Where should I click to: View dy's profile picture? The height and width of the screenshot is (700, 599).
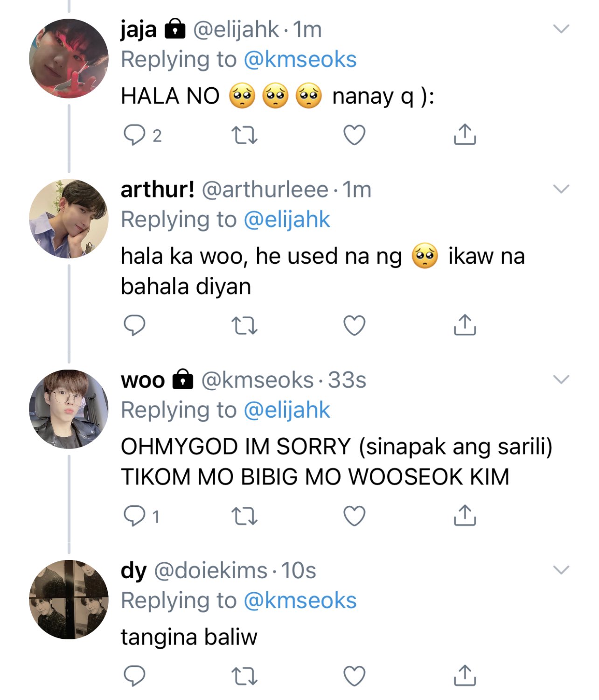(69, 600)
